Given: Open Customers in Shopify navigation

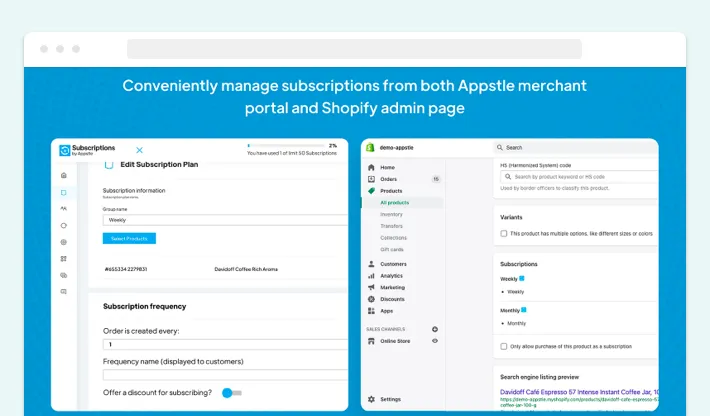Looking at the screenshot, I should pos(393,264).
